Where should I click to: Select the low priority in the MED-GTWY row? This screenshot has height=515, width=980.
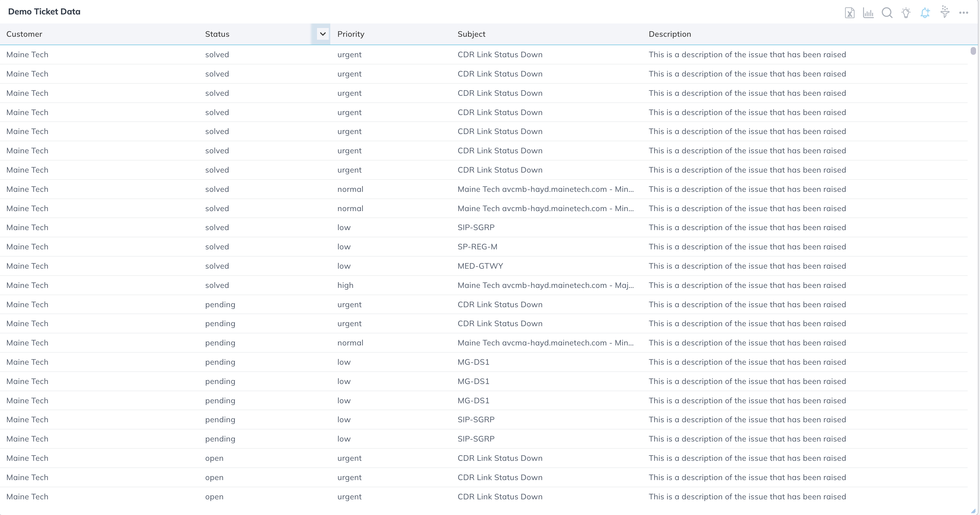(x=344, y=266)
